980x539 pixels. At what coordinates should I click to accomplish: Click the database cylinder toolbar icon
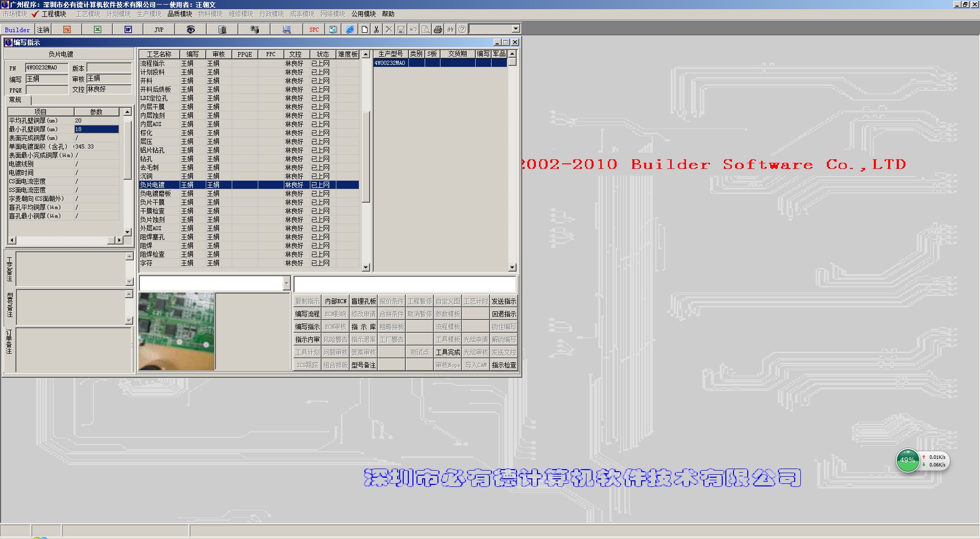pyautogui.click(x=222, y=30)
